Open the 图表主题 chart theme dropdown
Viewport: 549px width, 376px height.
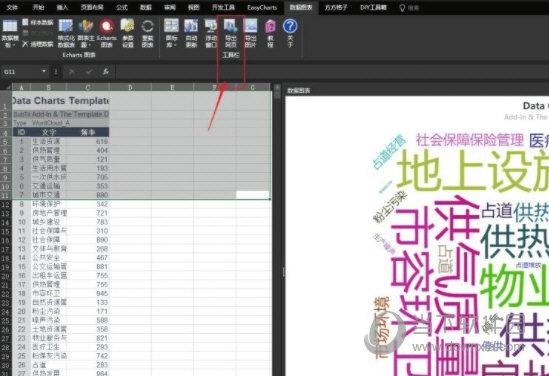86,34
